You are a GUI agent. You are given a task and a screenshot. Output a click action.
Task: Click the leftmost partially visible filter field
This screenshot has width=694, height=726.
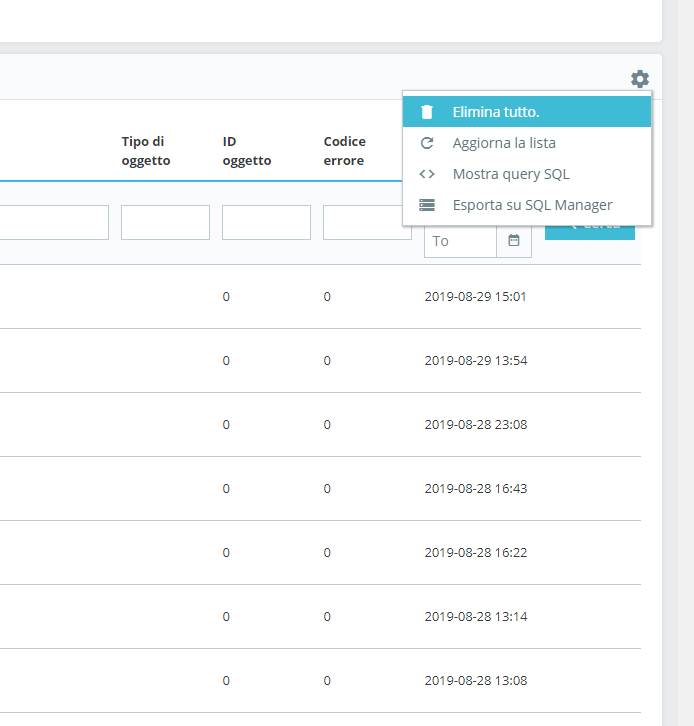tap(54, 223)
